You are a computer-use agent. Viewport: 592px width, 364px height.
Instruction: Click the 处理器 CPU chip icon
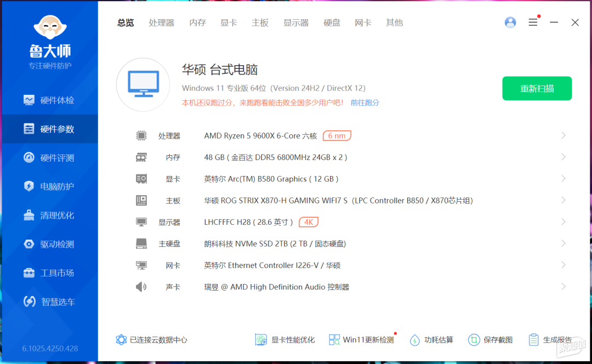(141, 135)
